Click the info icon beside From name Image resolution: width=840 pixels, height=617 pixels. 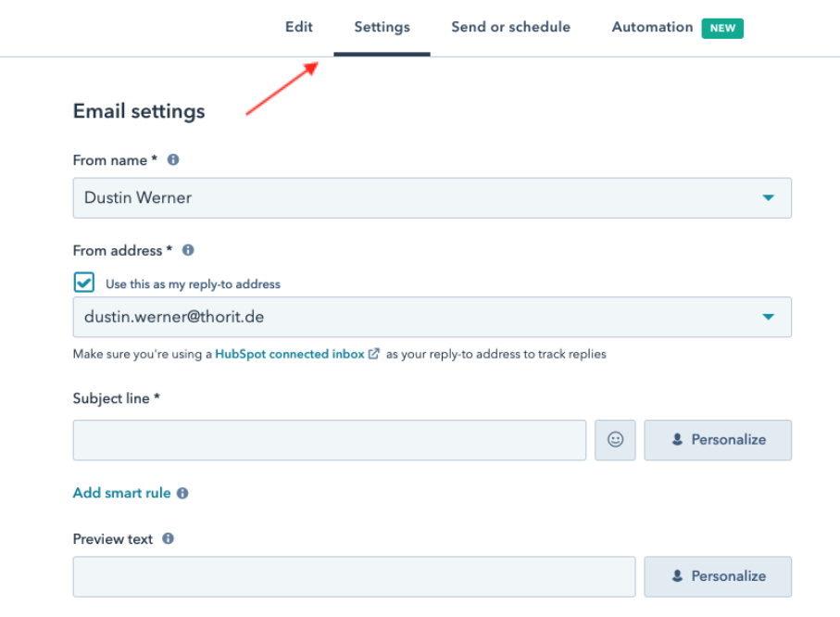[x=173, y=160]
